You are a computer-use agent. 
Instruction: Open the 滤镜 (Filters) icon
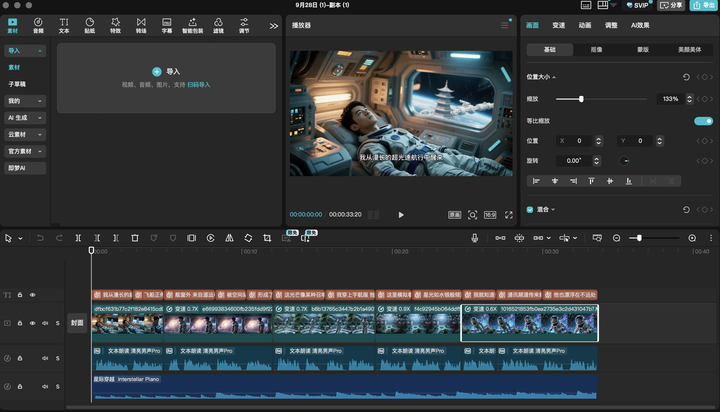click(219, 25)
